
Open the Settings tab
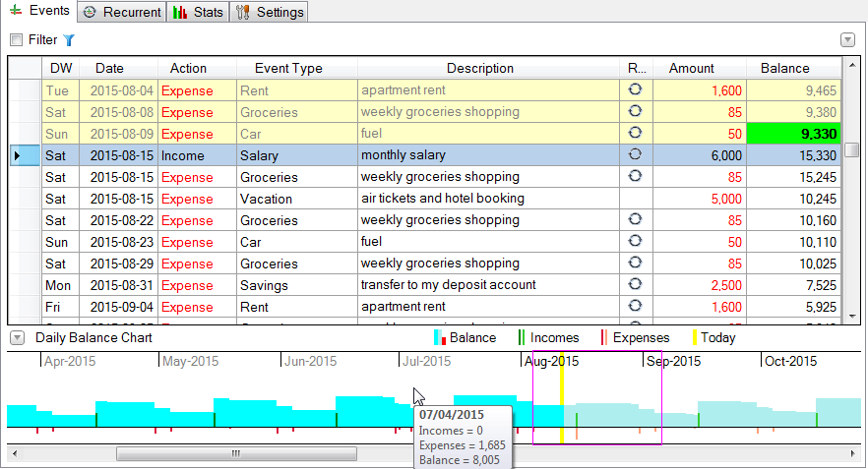pos(269,12)
